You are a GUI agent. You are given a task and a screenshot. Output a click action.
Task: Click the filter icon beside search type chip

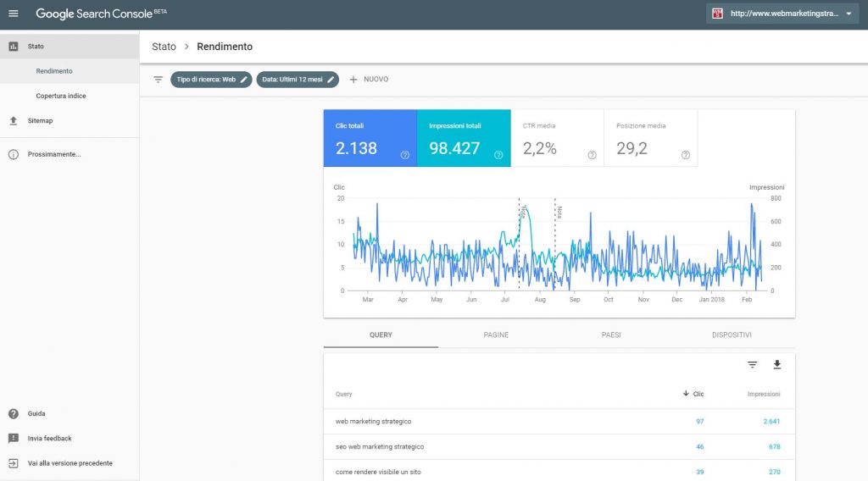click(158, 80)
